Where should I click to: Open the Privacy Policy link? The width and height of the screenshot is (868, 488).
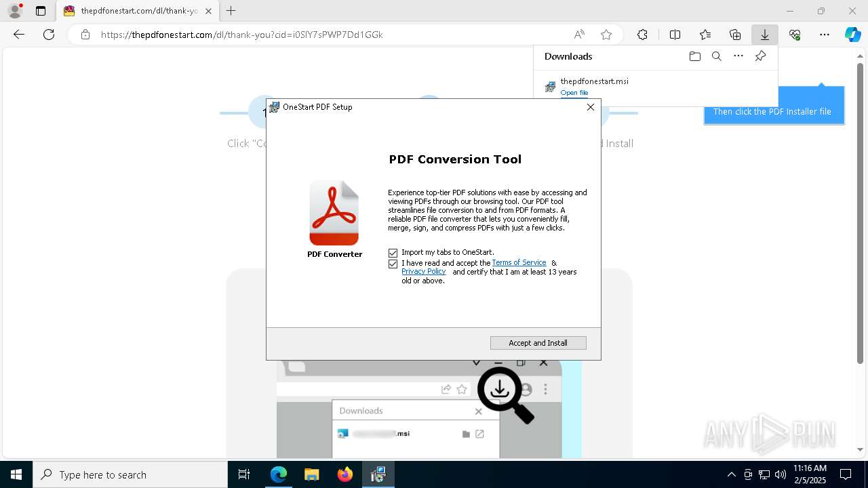(x=423, y=271)
